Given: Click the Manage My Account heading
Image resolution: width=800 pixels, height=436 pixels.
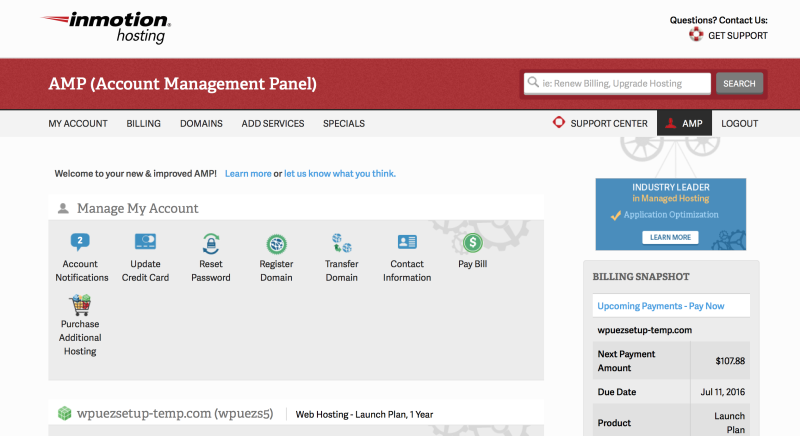Looking at the screenshot, I should pos(138,208).
